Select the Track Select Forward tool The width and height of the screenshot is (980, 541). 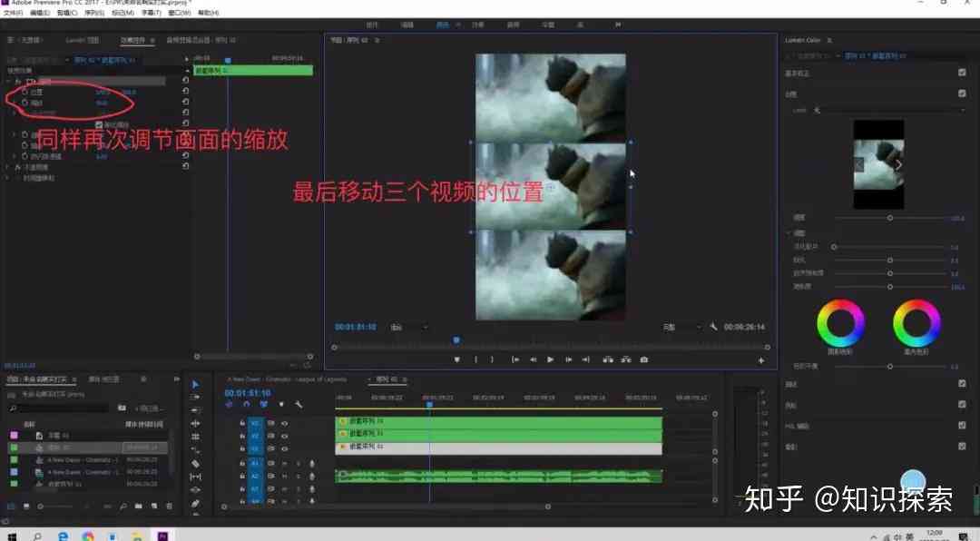click(195, 398)
